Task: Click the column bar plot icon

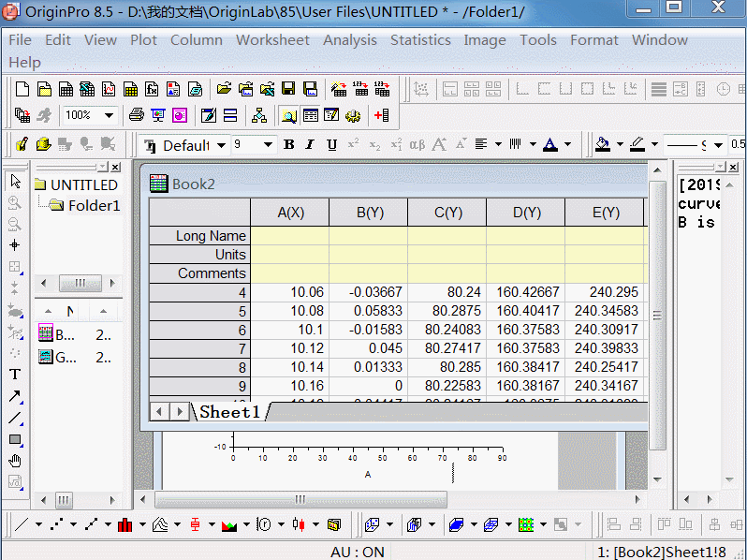Action: pyautogui.click(x=124, y=524)
